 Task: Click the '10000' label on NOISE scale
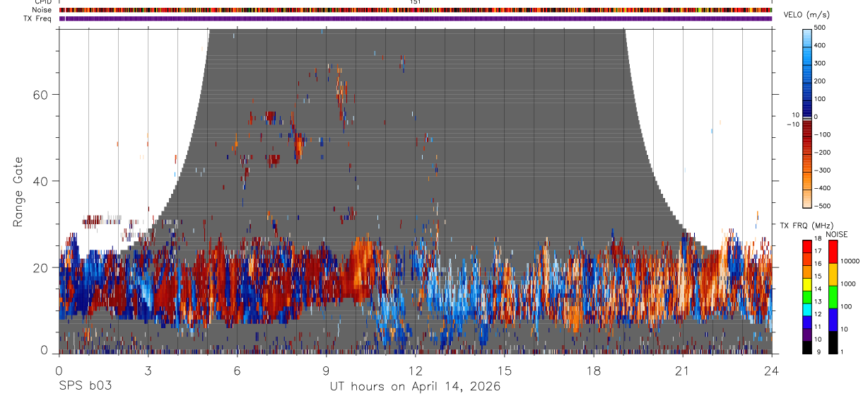[849, 261]
